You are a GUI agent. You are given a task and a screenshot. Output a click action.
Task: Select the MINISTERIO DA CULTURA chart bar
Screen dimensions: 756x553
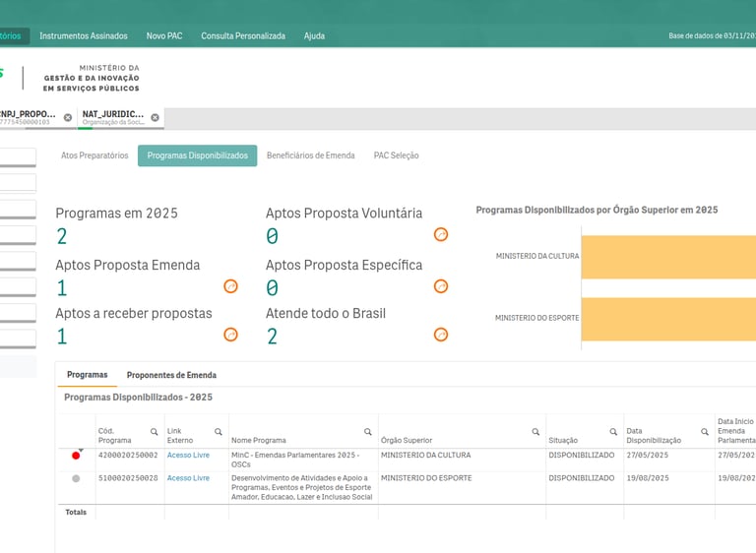tap(668, 257)
